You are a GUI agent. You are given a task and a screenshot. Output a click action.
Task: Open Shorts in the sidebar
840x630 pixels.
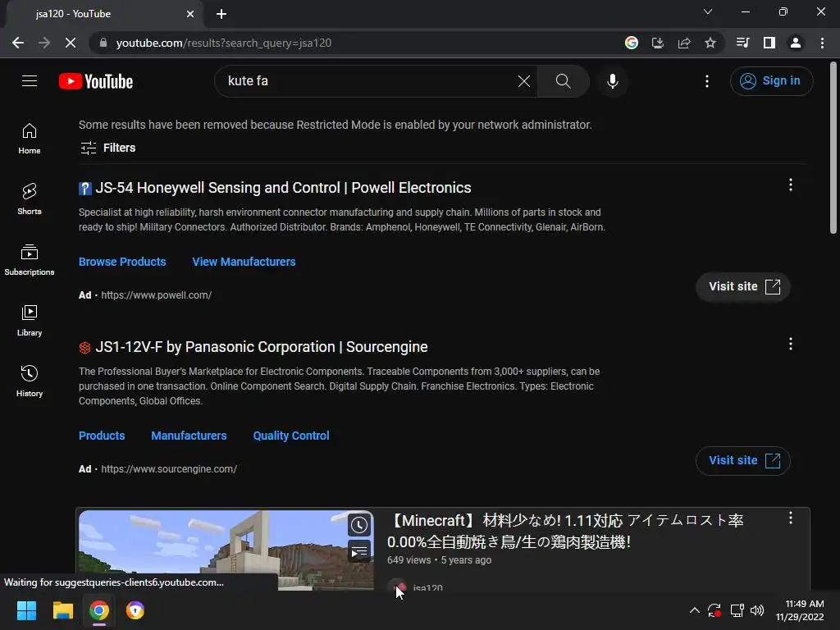point(30,199)
